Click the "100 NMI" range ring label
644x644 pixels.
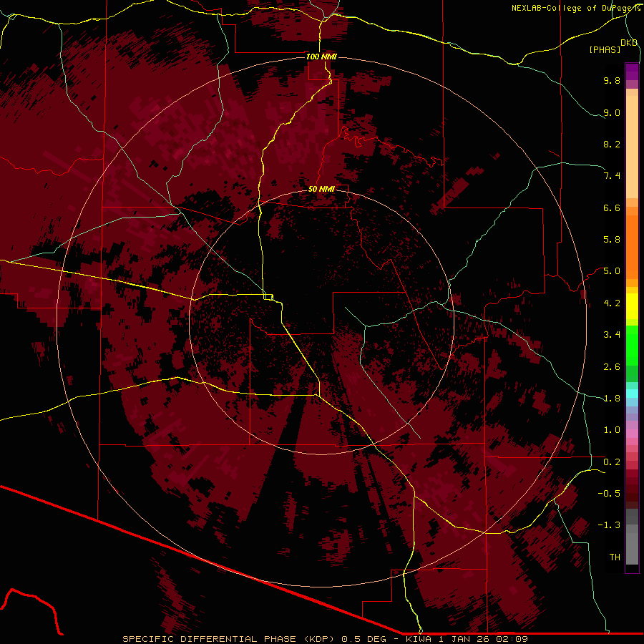(321, 57)
